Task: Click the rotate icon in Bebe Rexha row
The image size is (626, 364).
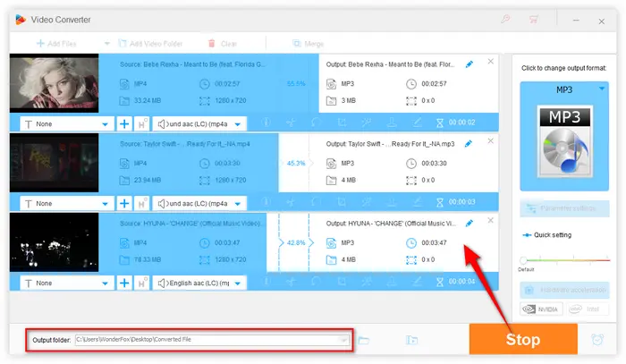Action: [x=317, y=123]
